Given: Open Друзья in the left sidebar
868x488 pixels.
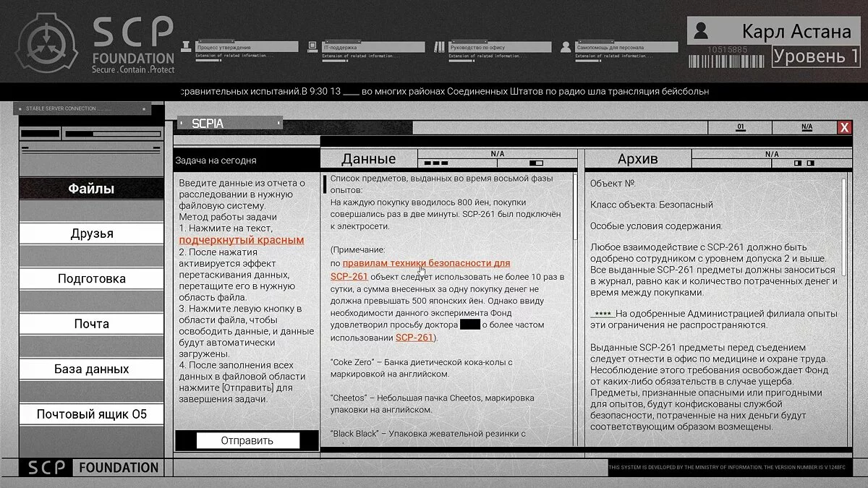Looking at the screenshot, I should [x=91, y=234].
